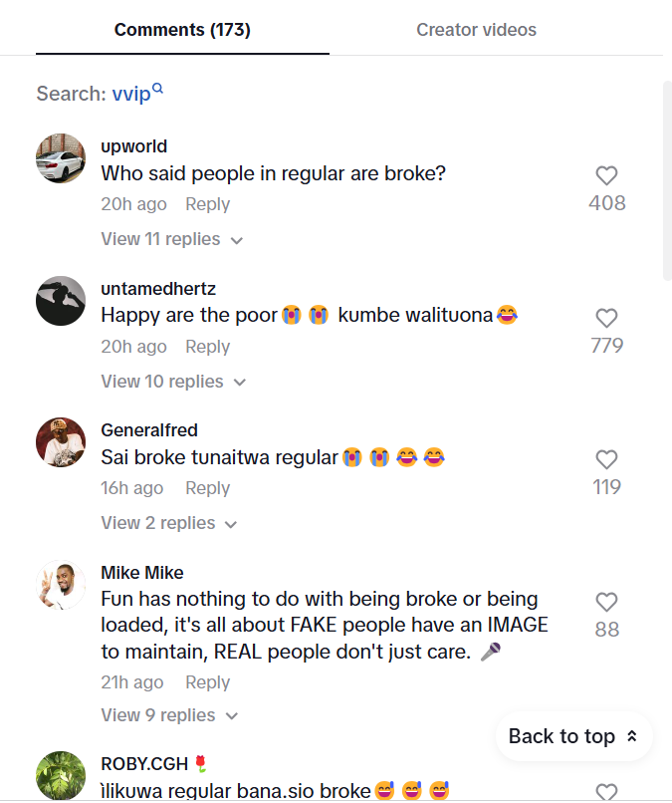This screenshot has width=672, height=803.
Task: Expand View 10 replies under untamedhertz
Action: coord(173,382)
